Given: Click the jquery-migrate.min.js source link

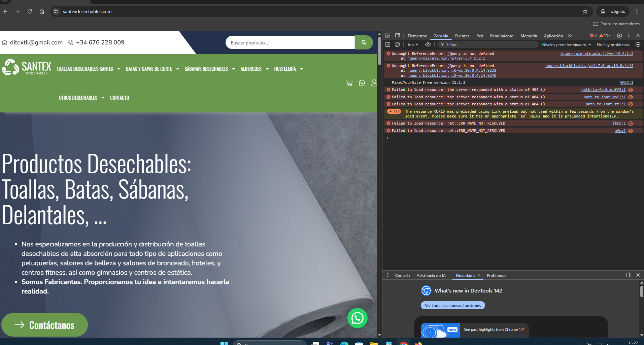Looking at the screenshot, I should click(x=596, y=54).
